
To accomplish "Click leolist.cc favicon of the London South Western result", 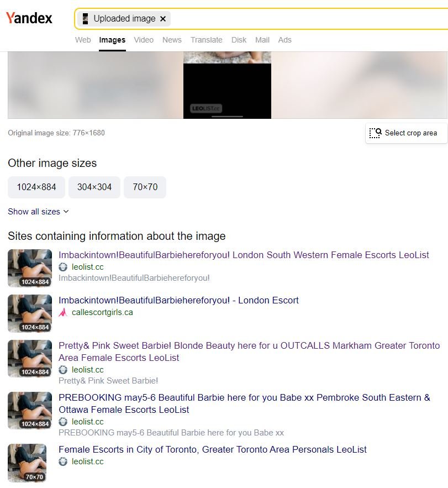I will pos(63,267).
